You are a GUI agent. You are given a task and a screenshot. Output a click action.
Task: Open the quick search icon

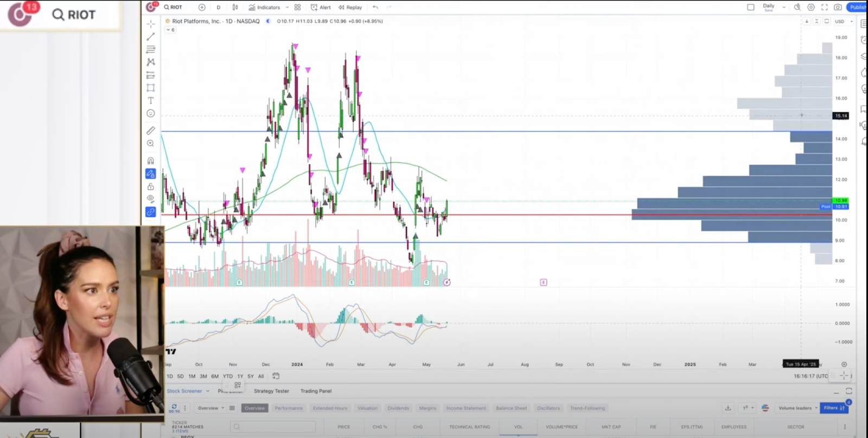797,7
